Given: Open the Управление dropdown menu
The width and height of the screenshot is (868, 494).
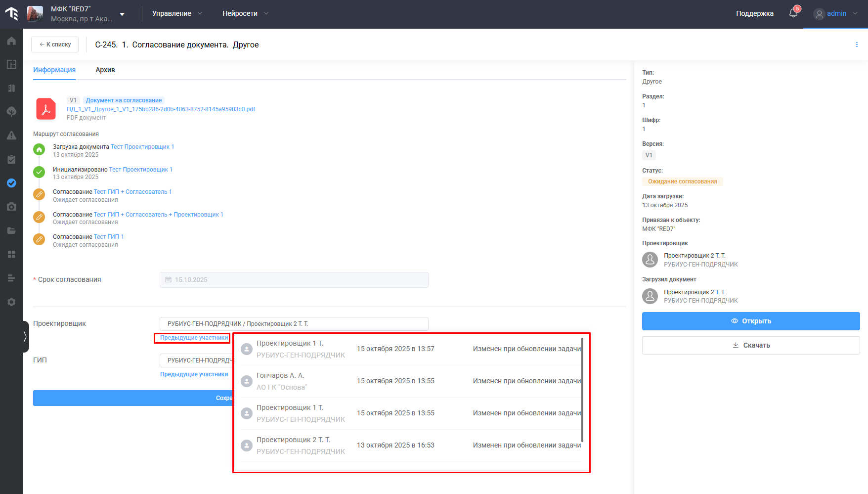Looking at the screenshot, I should coord(177,13).
